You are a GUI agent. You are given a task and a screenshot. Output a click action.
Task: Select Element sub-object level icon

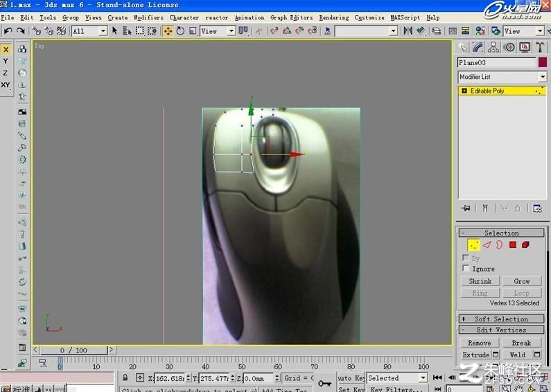click(x=525, y=244)
